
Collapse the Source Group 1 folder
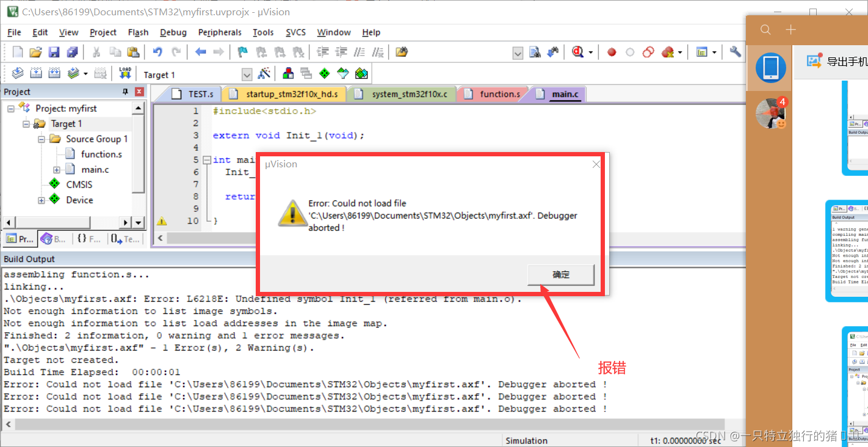tap(42, 139)
